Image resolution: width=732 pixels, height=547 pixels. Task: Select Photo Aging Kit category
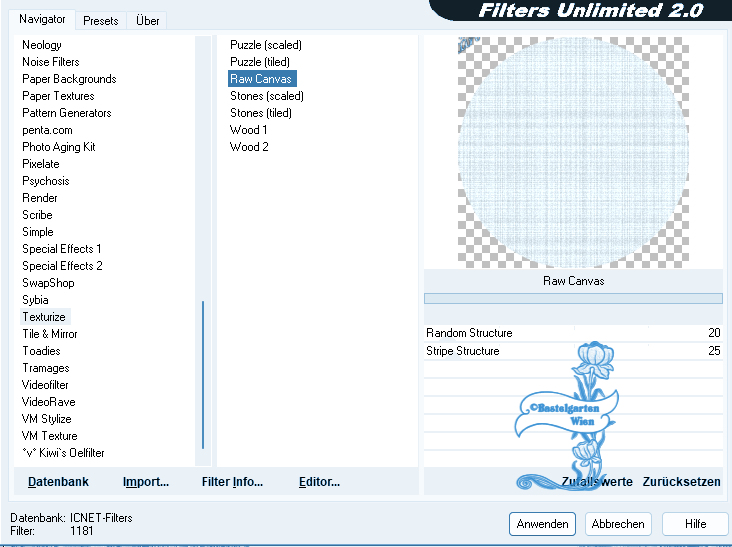(x=58, y=147)
